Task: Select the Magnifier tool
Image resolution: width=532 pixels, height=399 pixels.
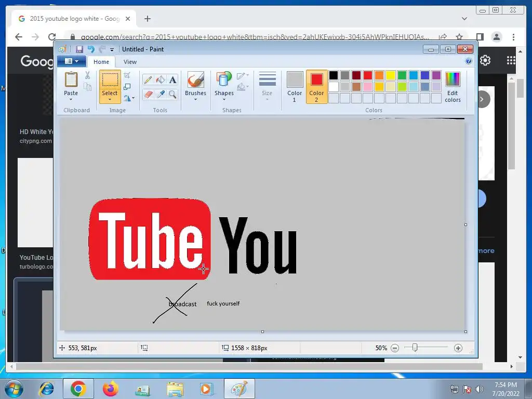Action: [172, 94]
